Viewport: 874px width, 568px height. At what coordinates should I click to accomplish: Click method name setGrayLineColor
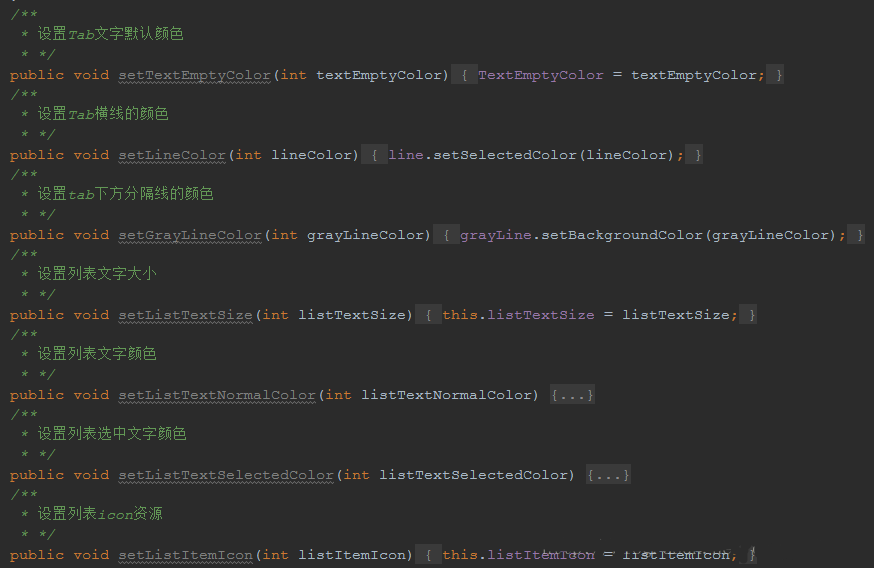[190, 235]
